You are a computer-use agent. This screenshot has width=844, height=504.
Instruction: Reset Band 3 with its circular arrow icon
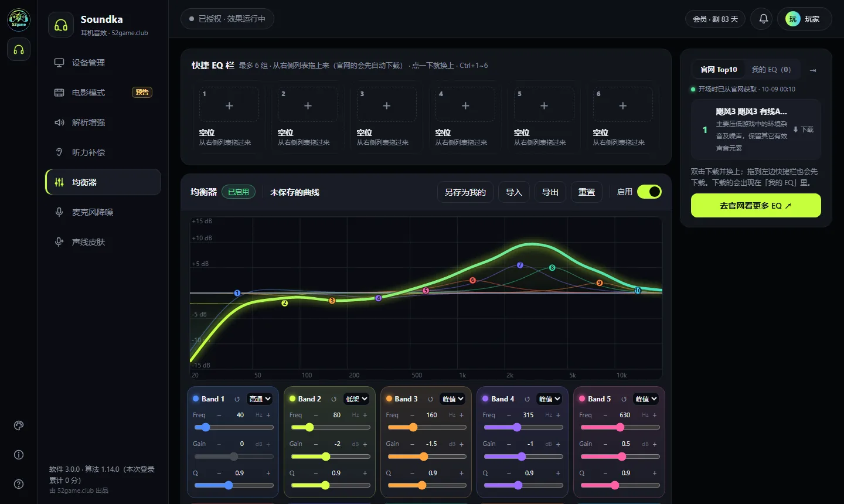pos(431,399)
